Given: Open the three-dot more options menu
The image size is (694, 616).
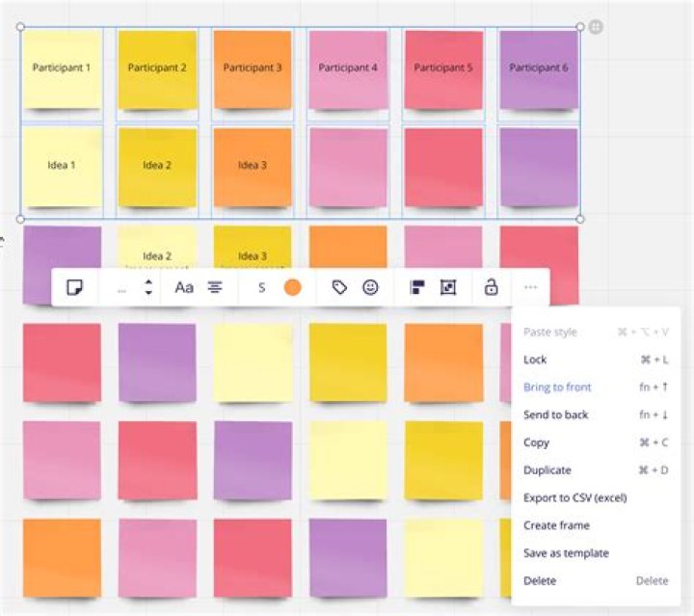Looking at the screenshot, I should (x=530, y=287).
